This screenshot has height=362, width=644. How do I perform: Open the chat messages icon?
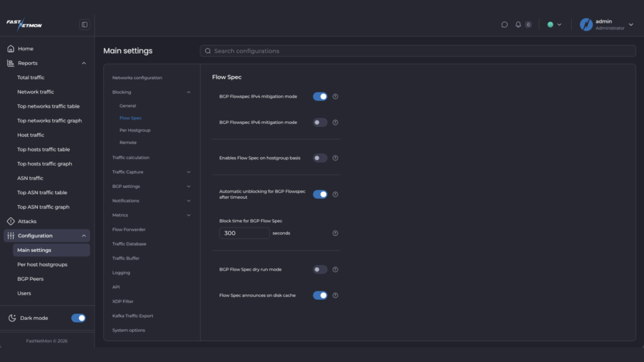tap(504, 25)
